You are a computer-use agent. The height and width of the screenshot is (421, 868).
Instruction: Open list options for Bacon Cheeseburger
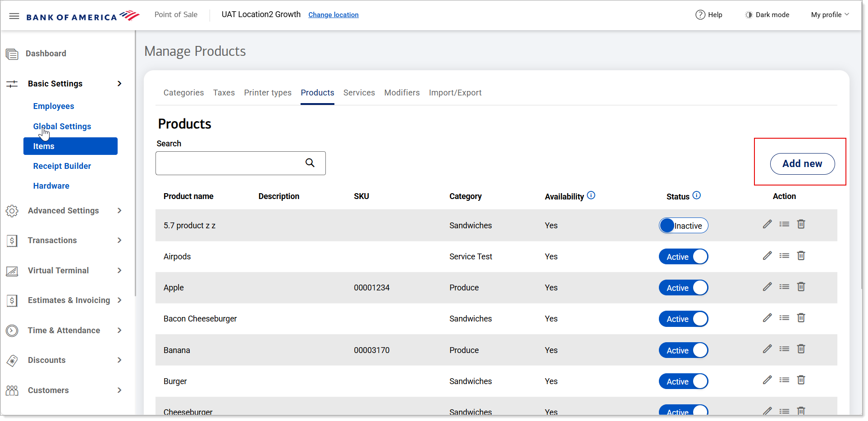[x=784, y=318]
